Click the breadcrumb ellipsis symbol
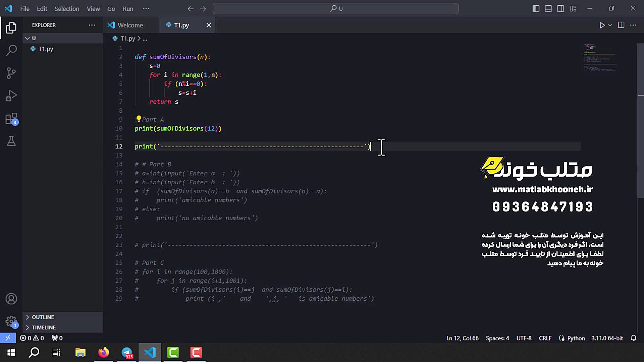The width and height of the screenshot is (644, 362). [x=145, y=39]
